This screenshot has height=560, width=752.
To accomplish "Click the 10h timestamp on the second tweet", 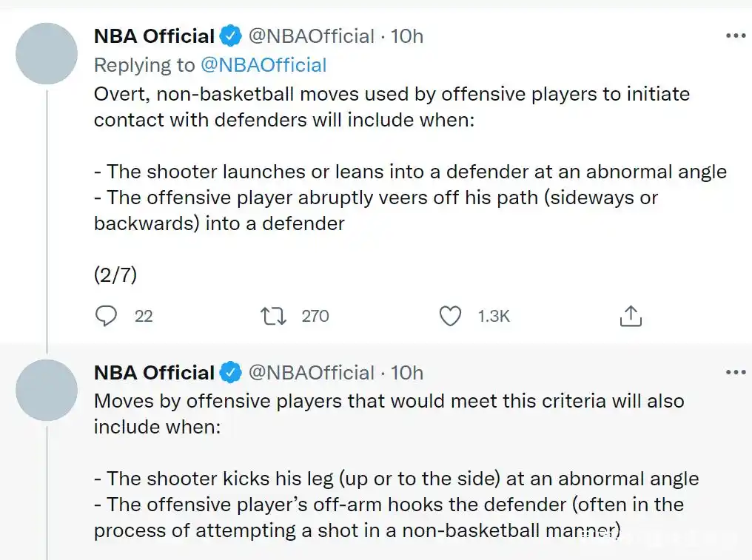I will (406, 373).
